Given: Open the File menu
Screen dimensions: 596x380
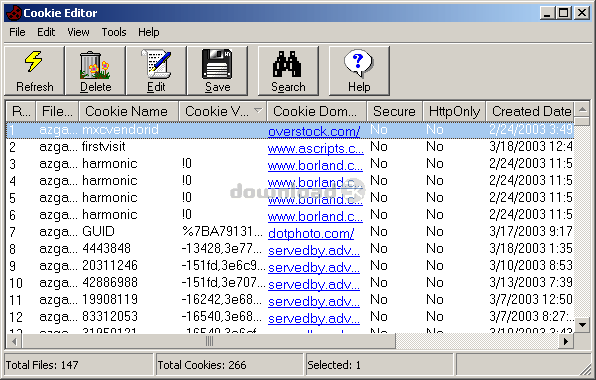Looking at the screenshot, I should coord(17,32).
